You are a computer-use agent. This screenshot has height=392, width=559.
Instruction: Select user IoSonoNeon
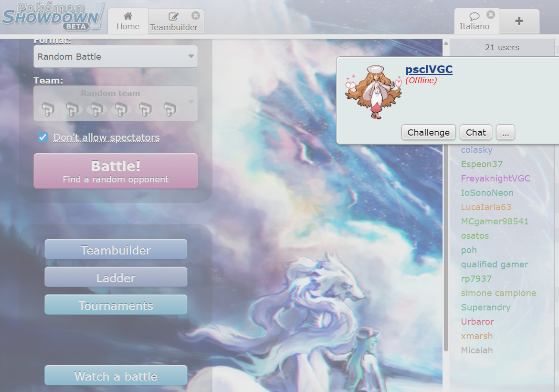pyautogui.click(x=487, y=192)
